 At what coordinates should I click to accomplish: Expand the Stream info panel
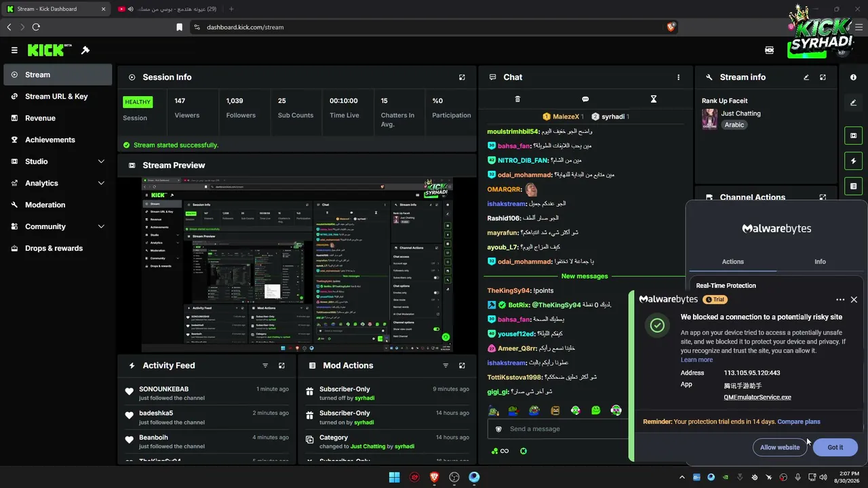tap(823, 77)
